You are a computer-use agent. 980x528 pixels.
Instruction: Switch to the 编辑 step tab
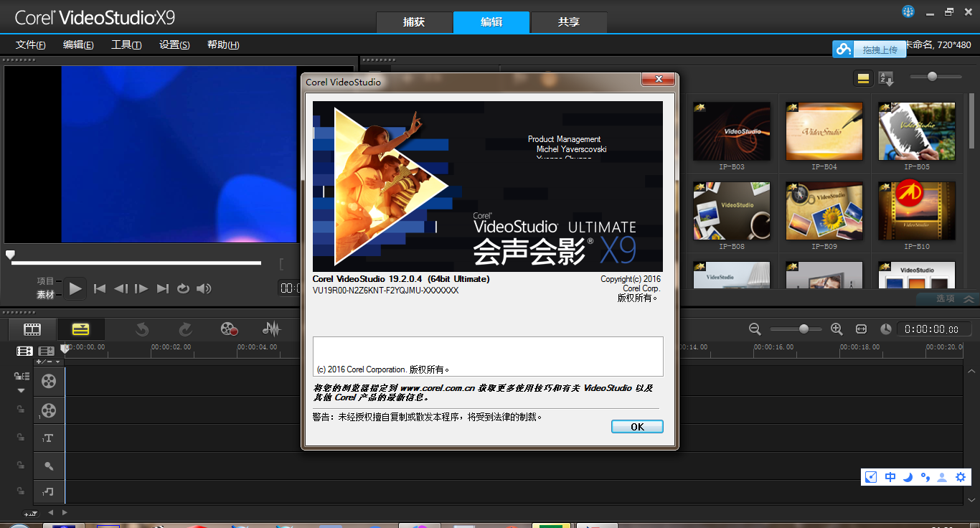click(491, 22)
